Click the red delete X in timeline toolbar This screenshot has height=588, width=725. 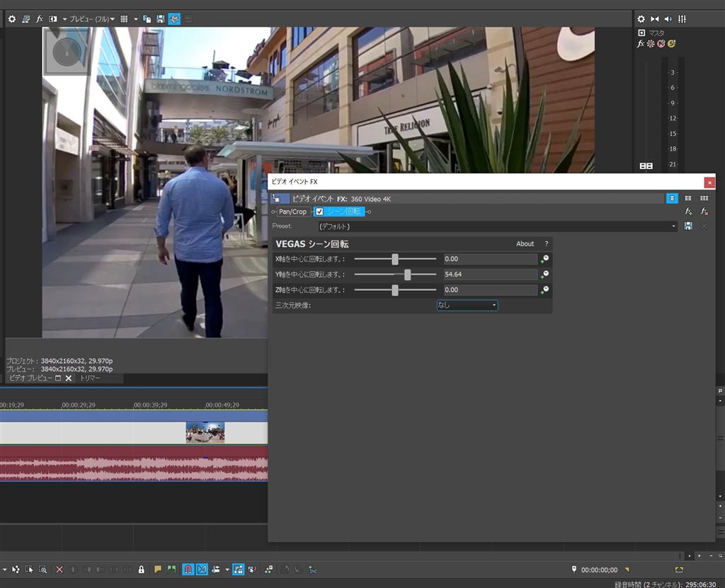click(x=59, y=569)
